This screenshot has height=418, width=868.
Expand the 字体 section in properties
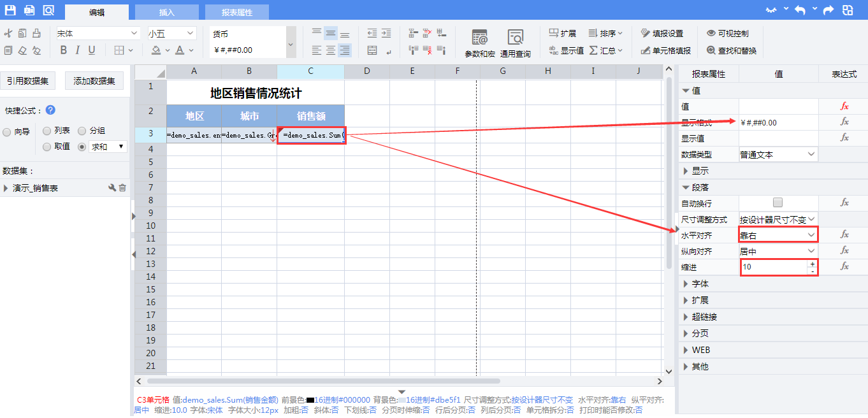(x=700, y=284)
